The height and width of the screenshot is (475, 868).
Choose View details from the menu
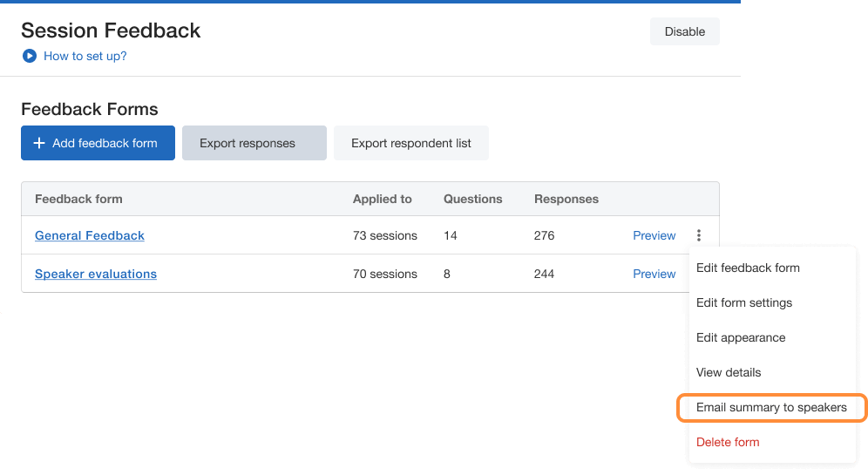pyautogui.click(x=729, y=372)
